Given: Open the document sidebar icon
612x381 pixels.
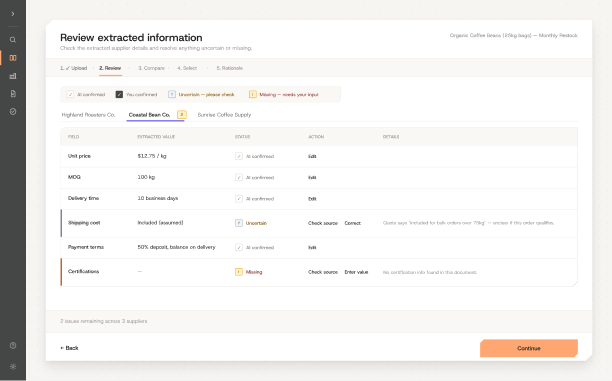Looking at the screenshot, I should [13, 94].
